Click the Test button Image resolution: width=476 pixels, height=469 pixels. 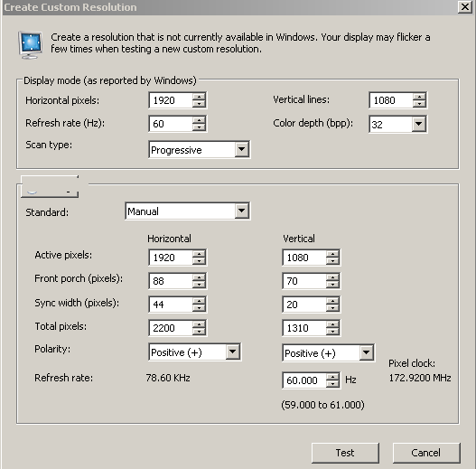tap(345, 453)
